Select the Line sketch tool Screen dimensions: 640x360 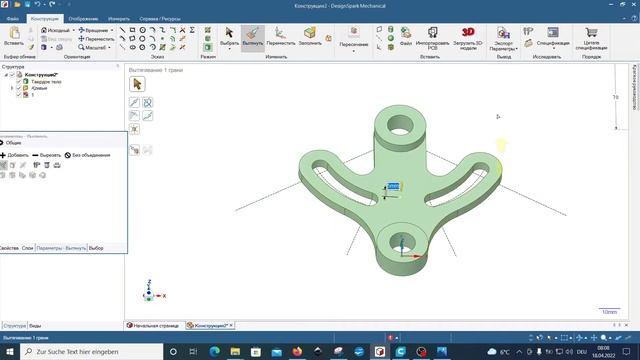[122, 30]
